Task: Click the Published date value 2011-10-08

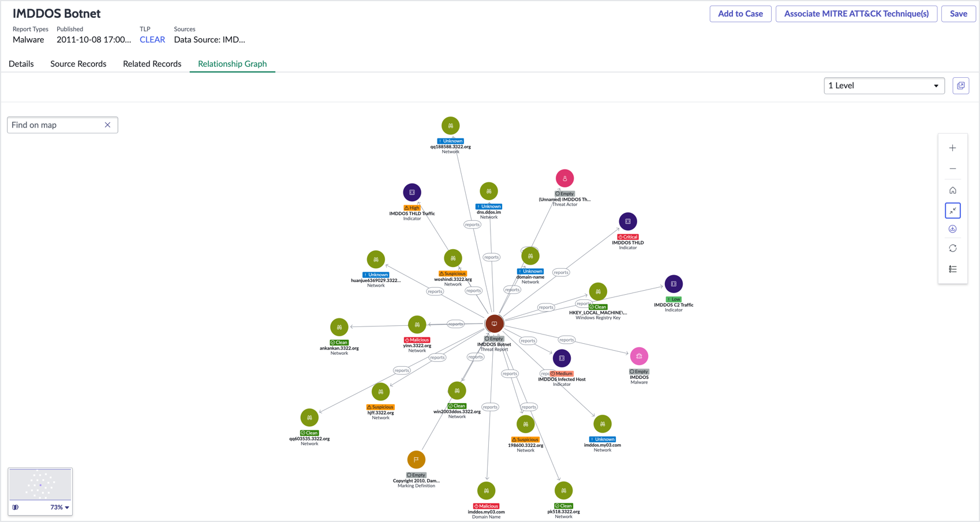Action: point(94,40)
